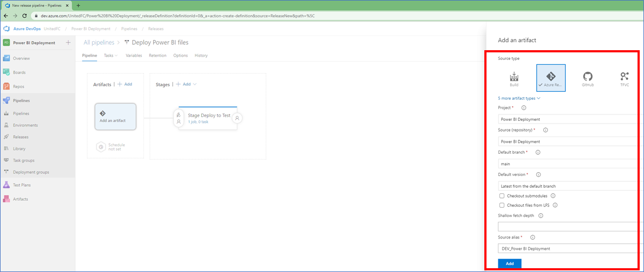Click the Deploy Power BI files pipeline title

point(160,43)
